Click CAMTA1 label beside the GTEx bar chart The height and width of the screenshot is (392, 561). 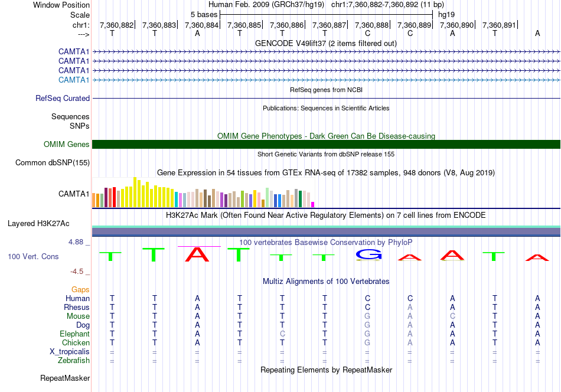point(74,194)
